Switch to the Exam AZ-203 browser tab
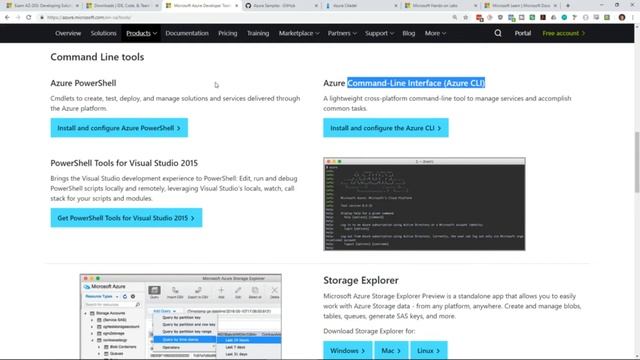Viewport: 640px width, 360px height. point(41,6)
